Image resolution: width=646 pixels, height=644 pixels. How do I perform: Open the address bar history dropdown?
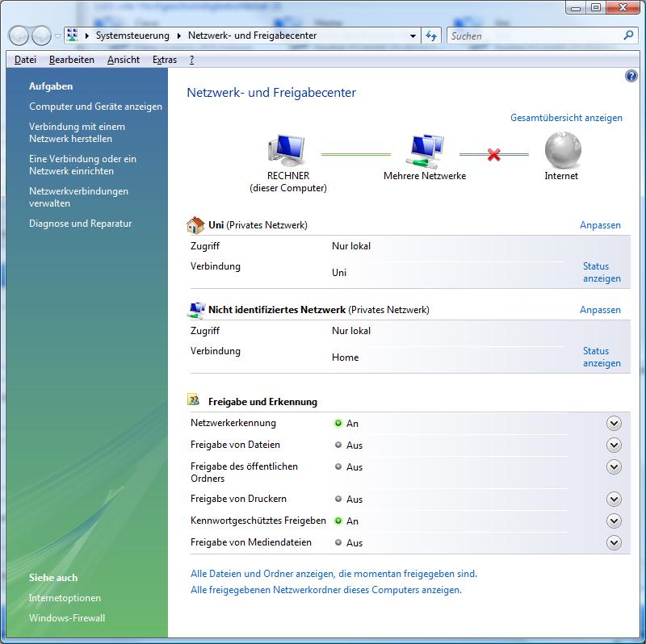[413, 36]
